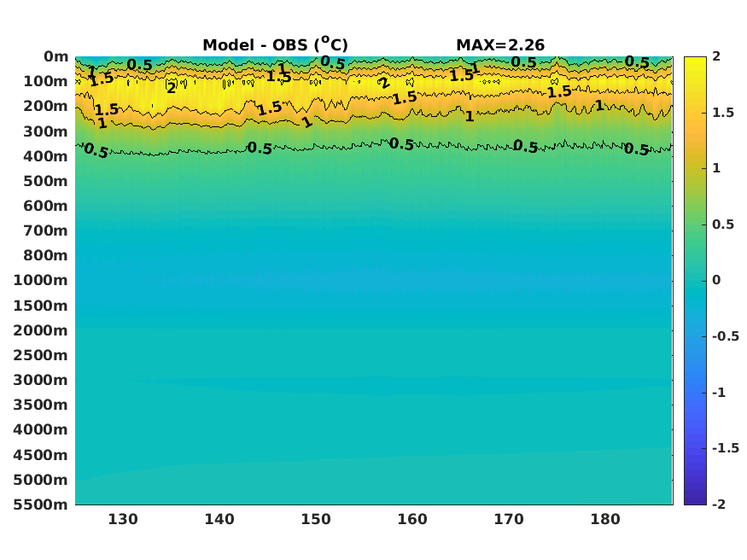The width and height of the screenshot is (747, 560).
Task: Click the dark blue bottom end of colorbar
Action: coord(695,500)
